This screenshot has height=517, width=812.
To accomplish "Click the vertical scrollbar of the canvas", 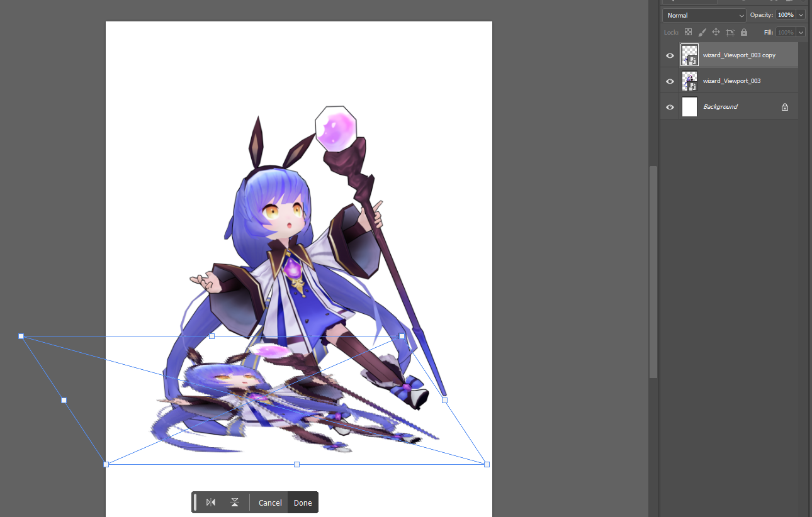I will 653,272.
